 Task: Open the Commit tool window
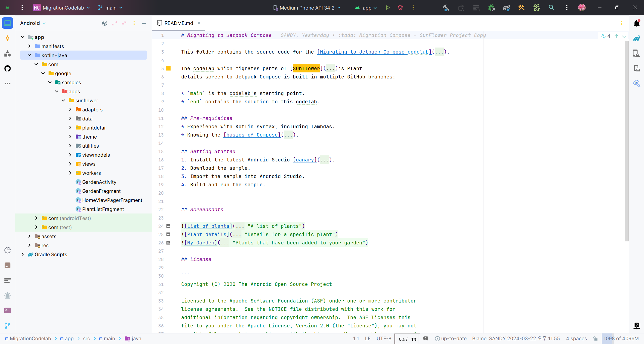tap(8, 38)
